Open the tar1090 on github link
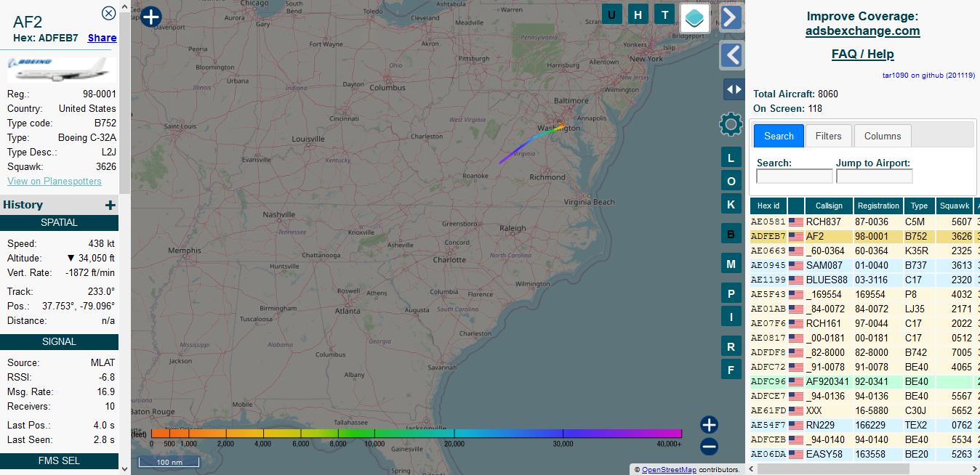Screen dimensions: 980x475 [x=928, y=75]
